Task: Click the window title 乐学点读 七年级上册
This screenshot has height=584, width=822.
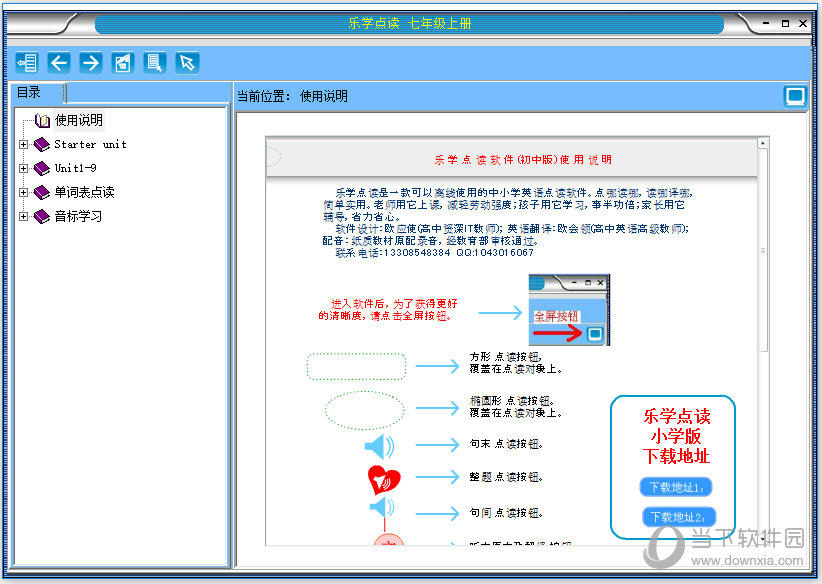Action: point(409,24)
